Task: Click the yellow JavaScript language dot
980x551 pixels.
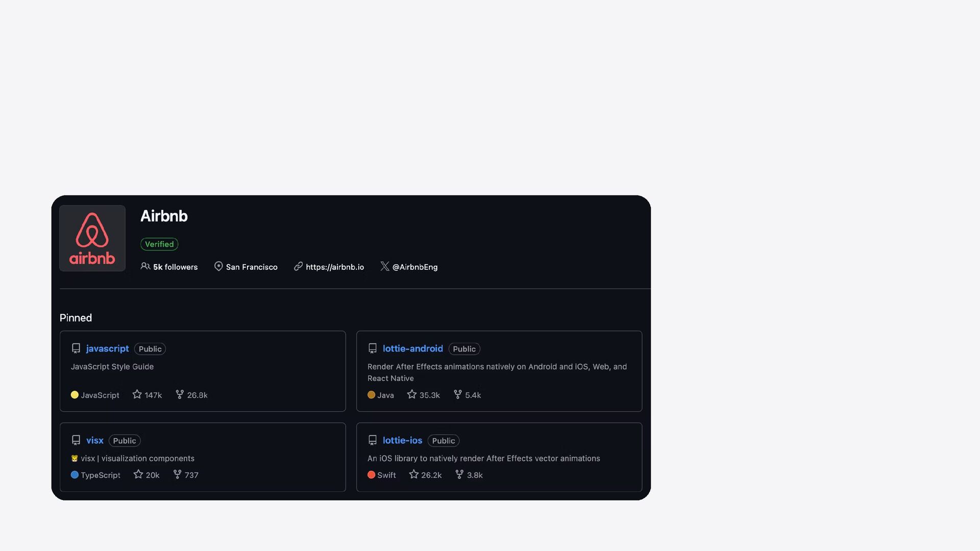Action: click(x=75, y=395)
